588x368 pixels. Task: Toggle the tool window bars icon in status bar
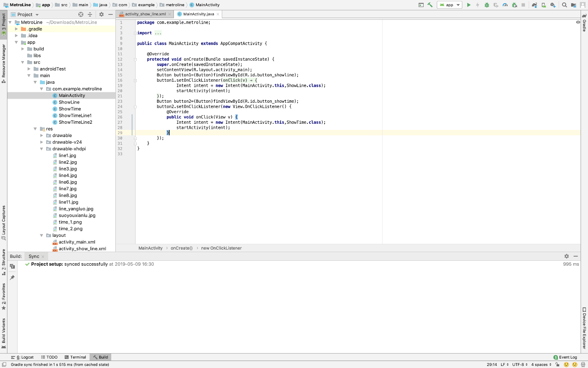(x=4, y=365)
